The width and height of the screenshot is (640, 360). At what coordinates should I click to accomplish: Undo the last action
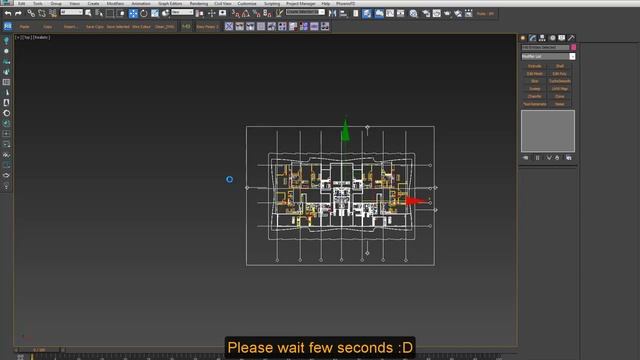8,13
